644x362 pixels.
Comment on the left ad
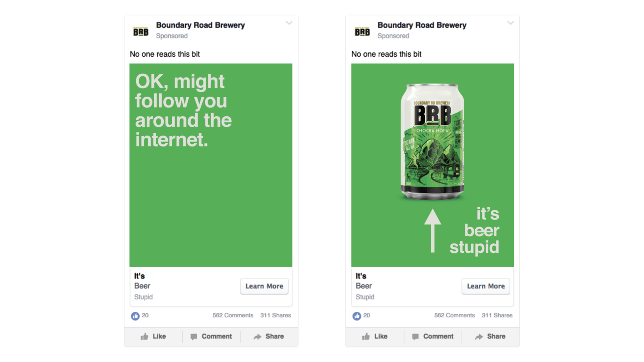[x=211, y=337]
